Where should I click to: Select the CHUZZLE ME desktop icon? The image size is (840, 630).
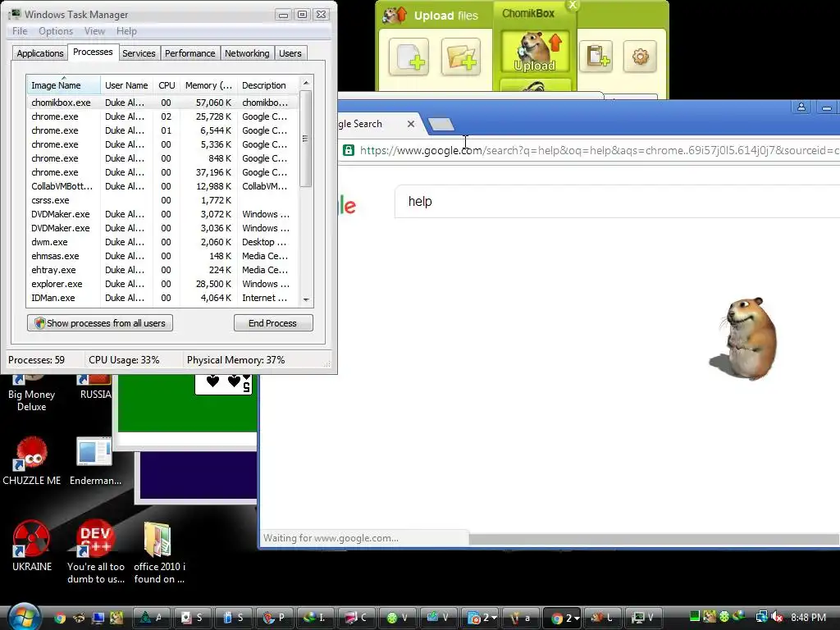pos(32,461)
